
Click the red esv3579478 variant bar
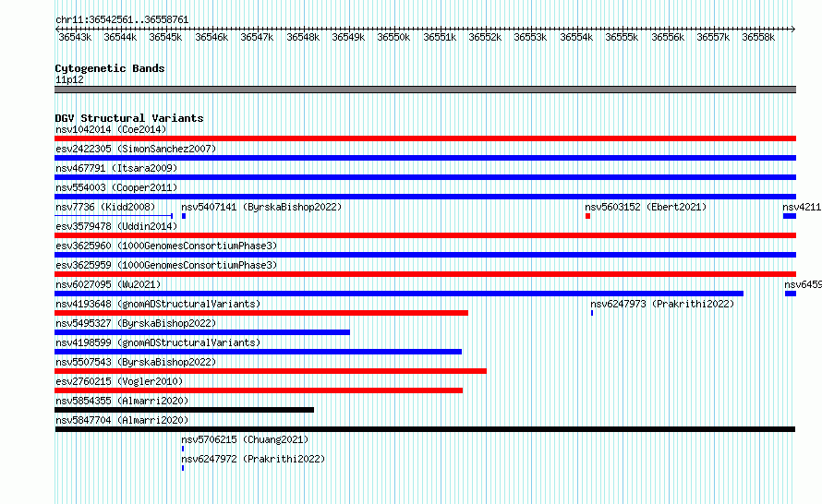(425, 235)
